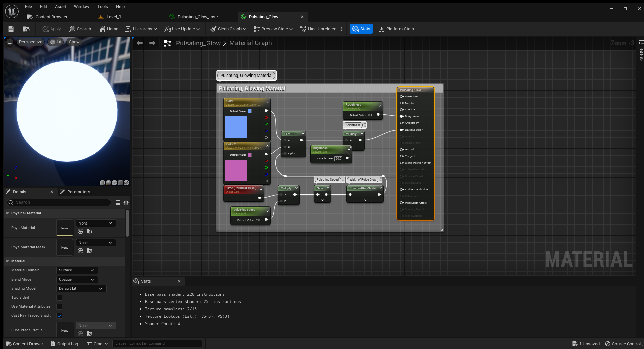This screenshot has height=349, width=644.
Task: Click the Browse to asset icon
Action: pyautogui.click(x=26, y=29)
